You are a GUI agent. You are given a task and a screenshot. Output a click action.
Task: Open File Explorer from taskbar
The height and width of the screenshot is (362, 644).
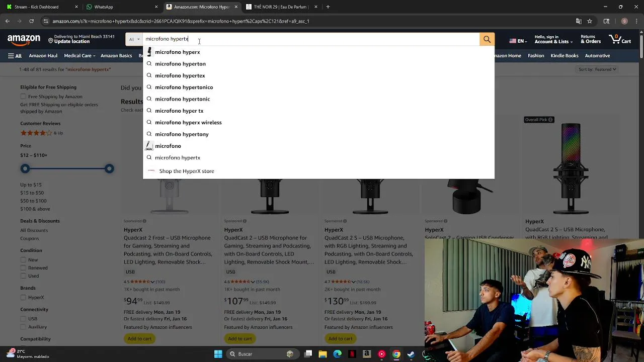tap(323, 354)
